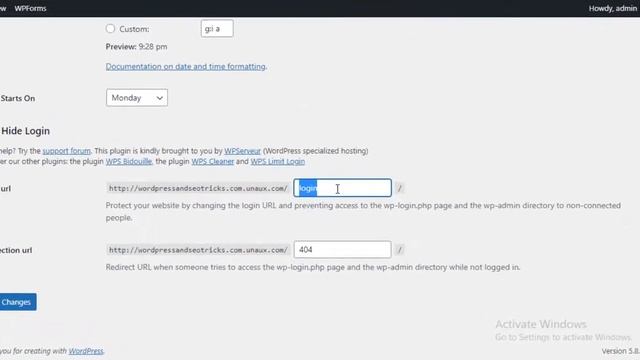Click the Preview: 9:28 pm text
Screen dimensions: 640x360
(x=136, y=47)
